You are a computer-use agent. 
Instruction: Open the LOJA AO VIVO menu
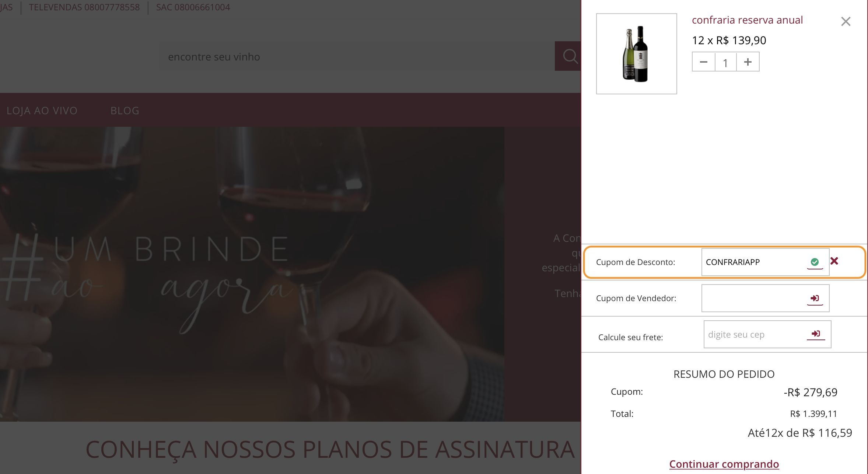[x=42, y=111]
